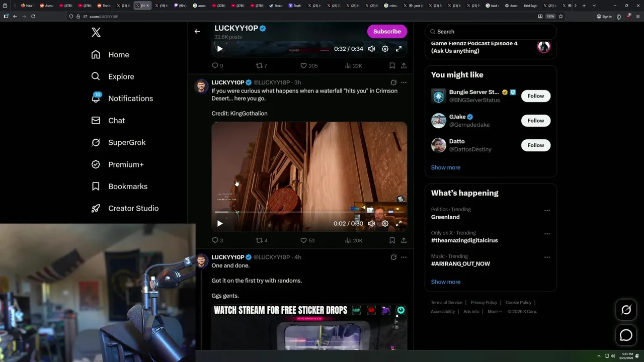644x362 pixels.
Task: Open Greenland trending topic
Action: [445, 217]
